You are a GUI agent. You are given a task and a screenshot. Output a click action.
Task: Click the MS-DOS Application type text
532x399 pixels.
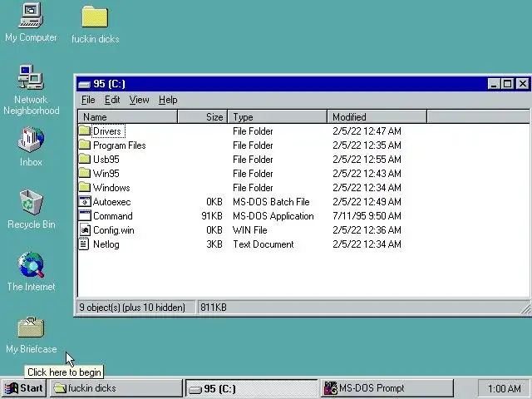(x=273, y=216)
